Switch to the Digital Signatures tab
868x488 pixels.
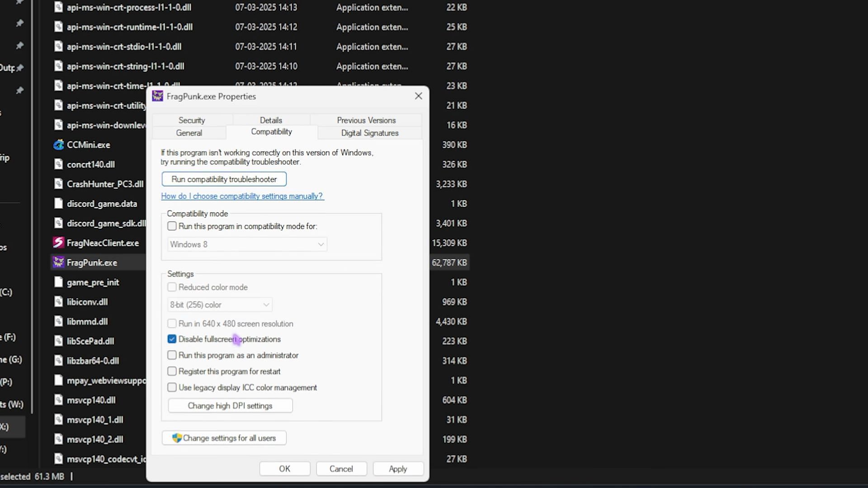click(370, 133)
